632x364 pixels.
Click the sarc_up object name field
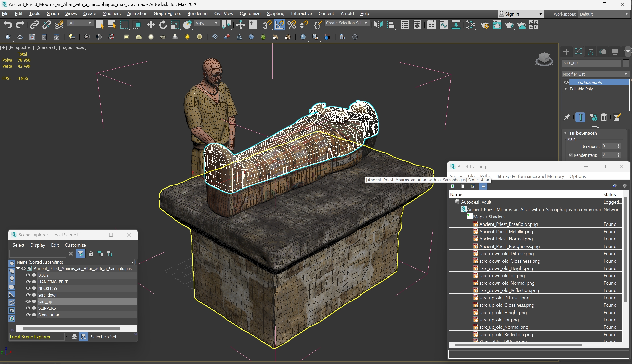pyautogui.click(x=591, y=63)
